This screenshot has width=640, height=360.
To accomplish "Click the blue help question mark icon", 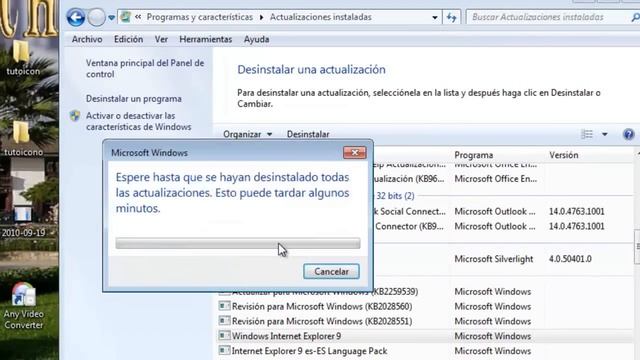I will [629, 134].
